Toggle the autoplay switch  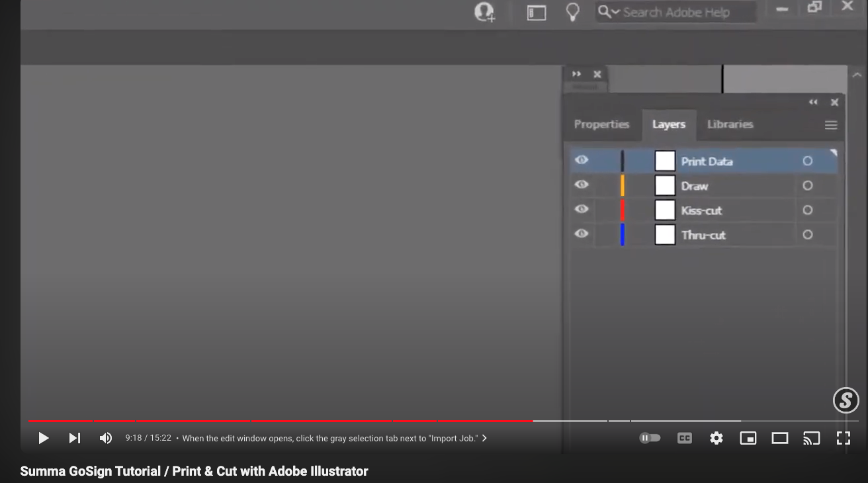(650, 438)
